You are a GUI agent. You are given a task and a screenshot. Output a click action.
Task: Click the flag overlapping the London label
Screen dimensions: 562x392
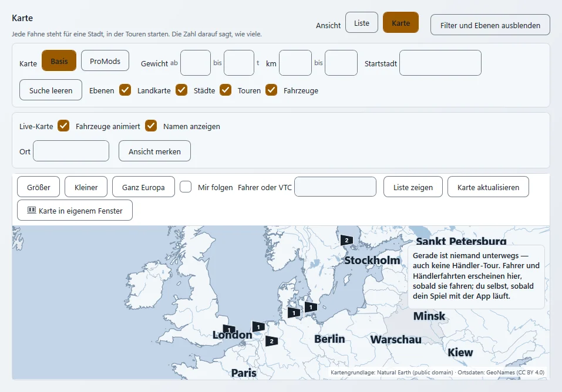click(229, 329)
